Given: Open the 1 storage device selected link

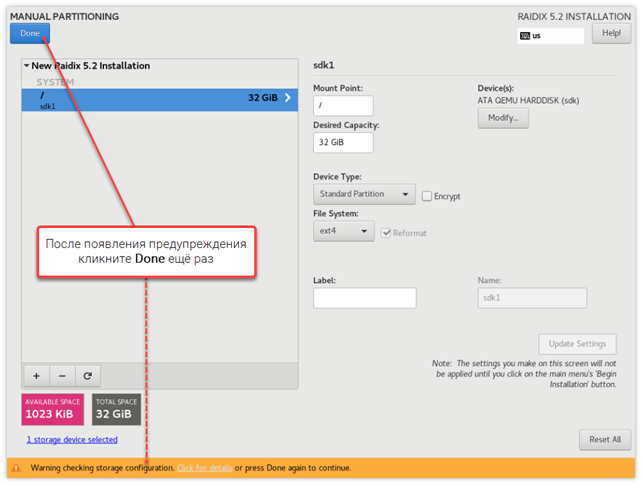Looking at the screenshot, I should click(x=72, y=440).
